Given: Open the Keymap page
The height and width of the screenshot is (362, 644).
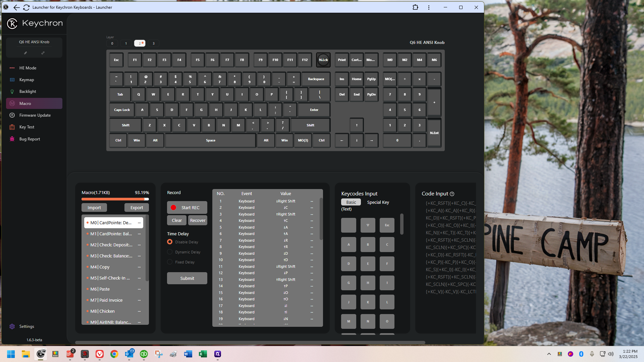Looking at the screenshot, I should (26, 80).
